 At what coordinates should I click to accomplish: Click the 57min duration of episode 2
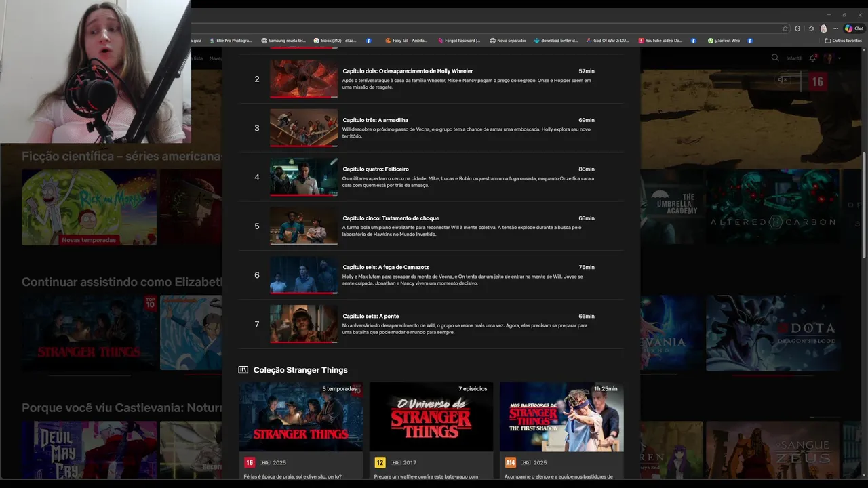tap(587, 71)
